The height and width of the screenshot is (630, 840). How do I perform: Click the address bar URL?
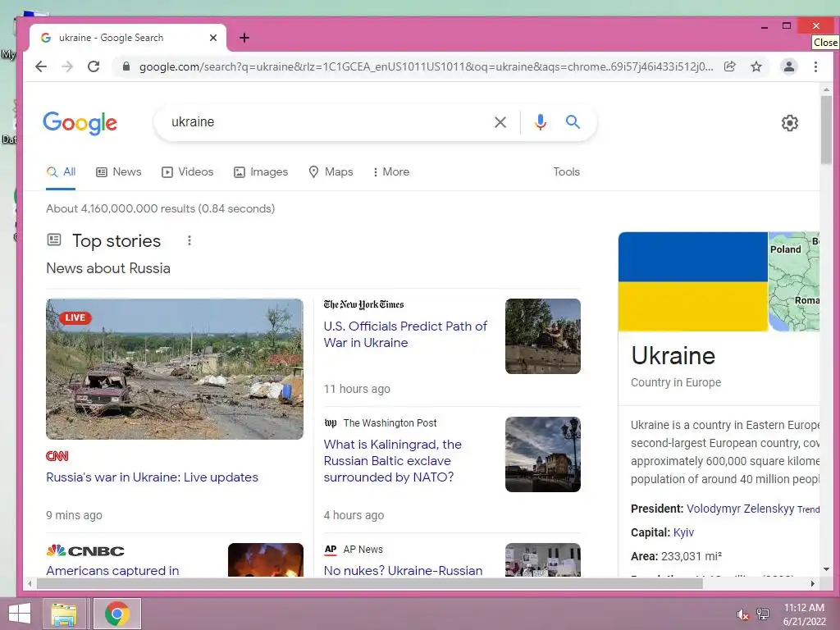click(x=426, y=66)
